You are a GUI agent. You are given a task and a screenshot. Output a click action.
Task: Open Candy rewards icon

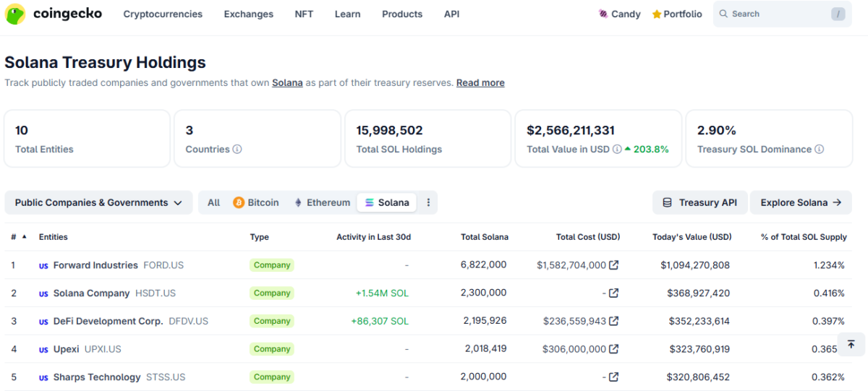[x=603, y=14]
